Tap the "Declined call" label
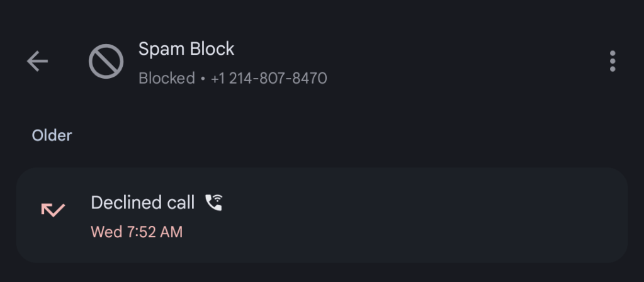 coord(143,202)
